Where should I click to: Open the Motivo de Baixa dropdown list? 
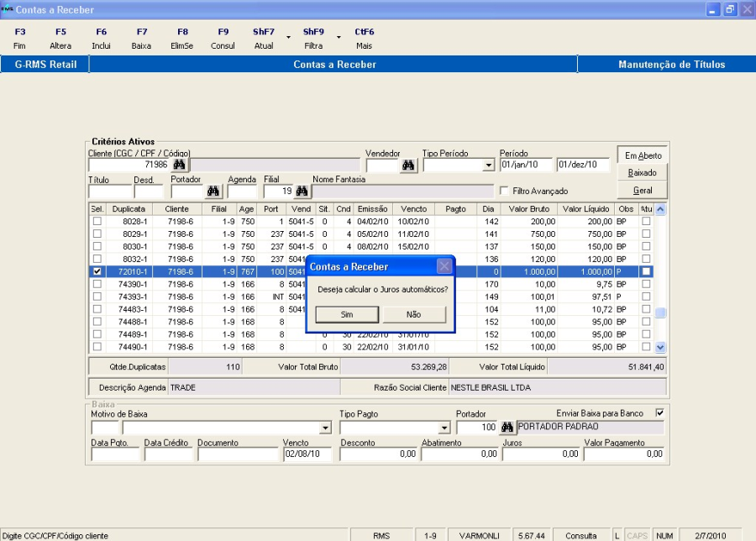click(x=326, y=428)
